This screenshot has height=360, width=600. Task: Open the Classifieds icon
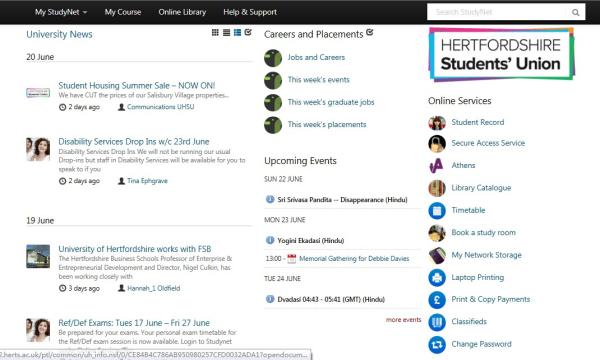pos(437,322)
